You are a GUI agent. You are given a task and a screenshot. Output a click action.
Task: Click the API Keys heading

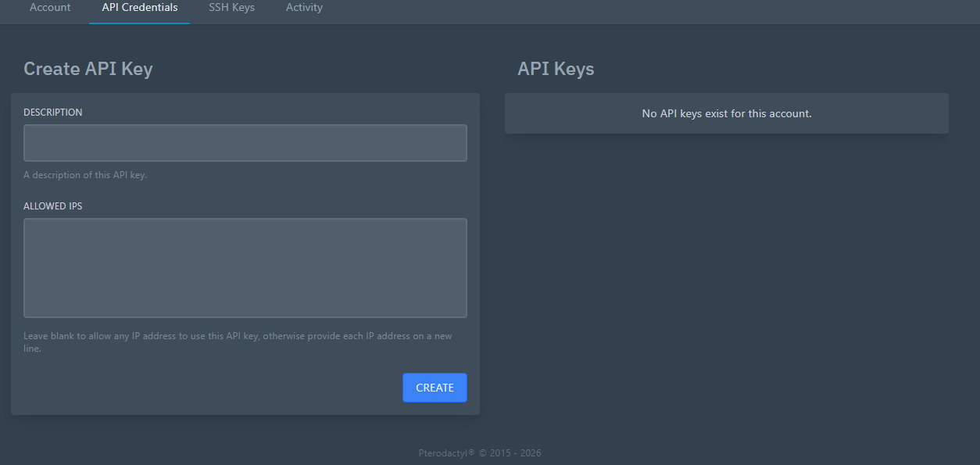click(556, 69)
